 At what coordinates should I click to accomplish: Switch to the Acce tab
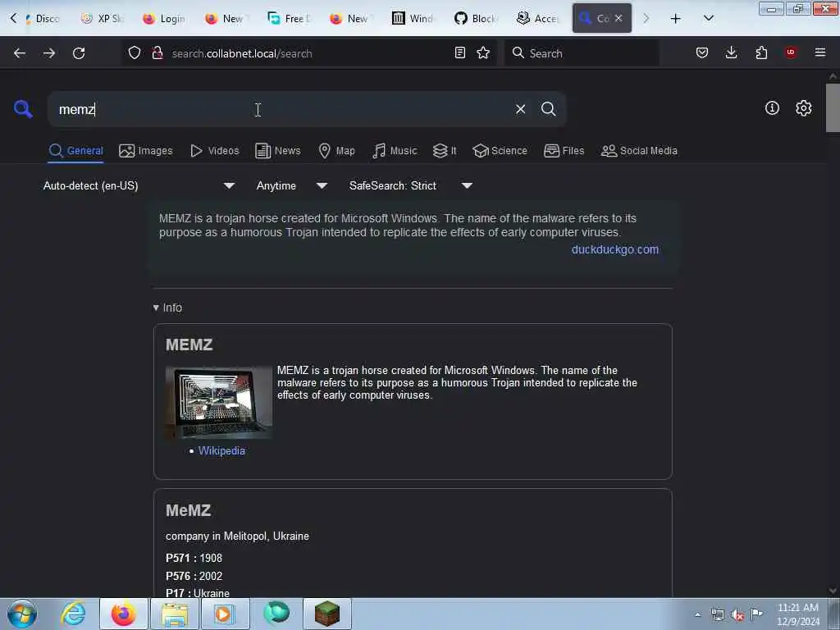(538, 19)
